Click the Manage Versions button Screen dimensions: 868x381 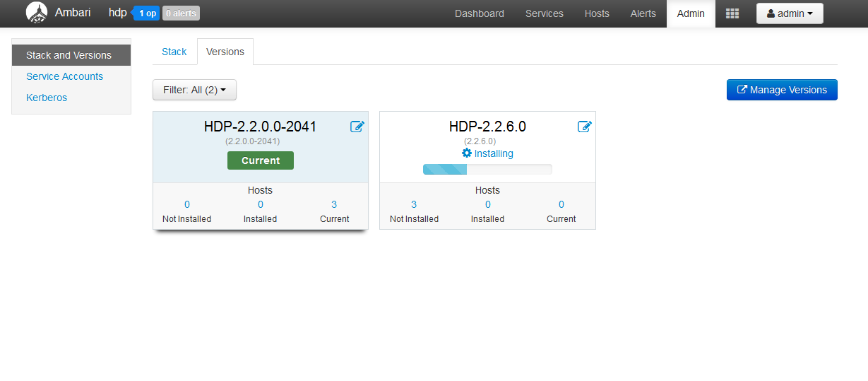tap(782, 90)
